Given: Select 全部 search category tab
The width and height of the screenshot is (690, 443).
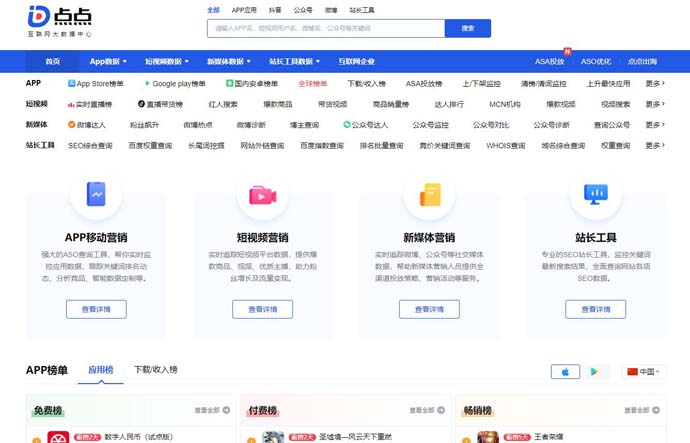Looking at the screenshot, I should 213,10.
